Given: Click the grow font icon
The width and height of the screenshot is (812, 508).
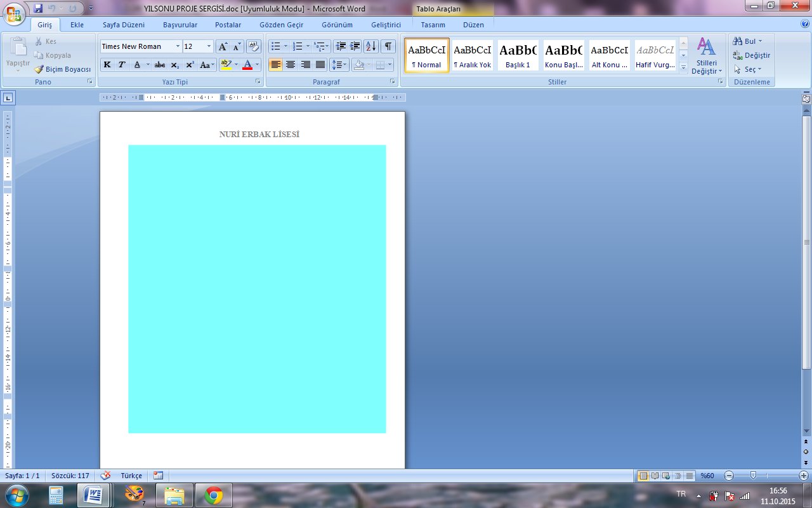Looking at the screenshot, I should point(223,46).
